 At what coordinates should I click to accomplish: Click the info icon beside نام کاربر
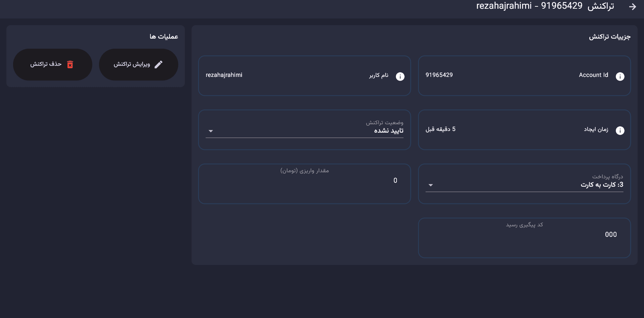tap(400, 77)
